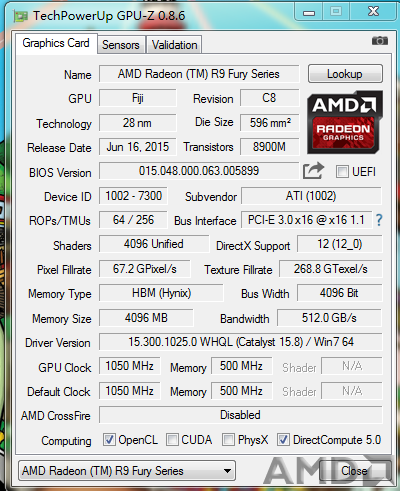Minimize the GPU-Z window

[x=309, y=12]
